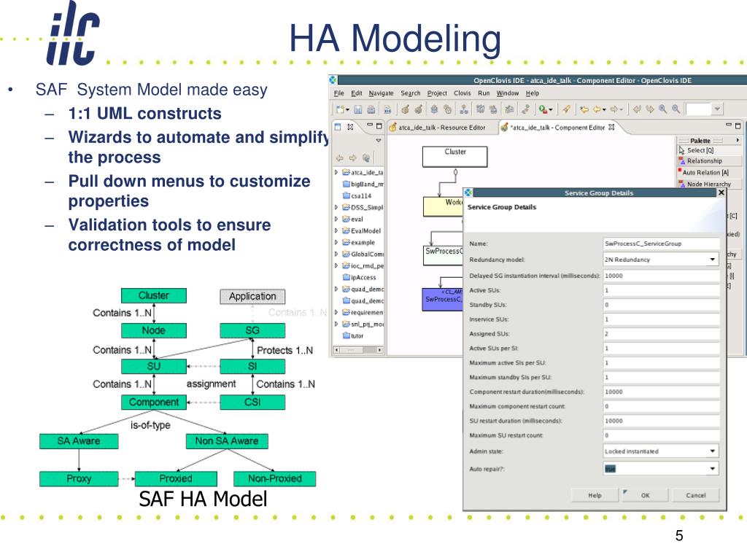Click the OpenClovis IDE window logo icon
This screenshot has height=560, width=747.
(333, 80)
